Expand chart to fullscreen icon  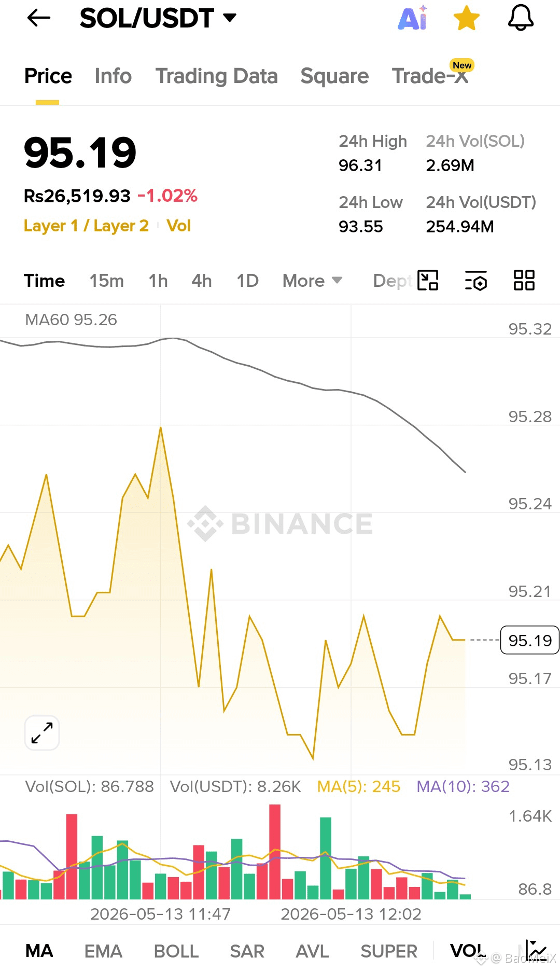[x=42, y=733]
